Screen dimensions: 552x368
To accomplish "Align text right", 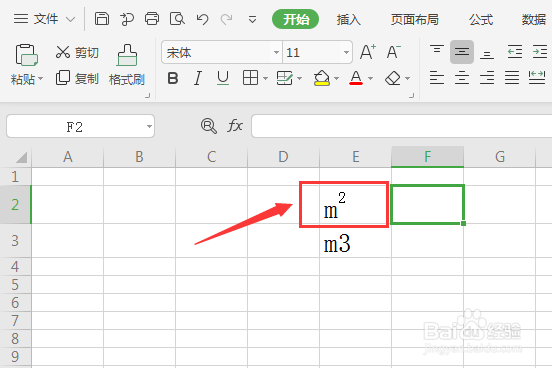I will click(x=487, y=78).
